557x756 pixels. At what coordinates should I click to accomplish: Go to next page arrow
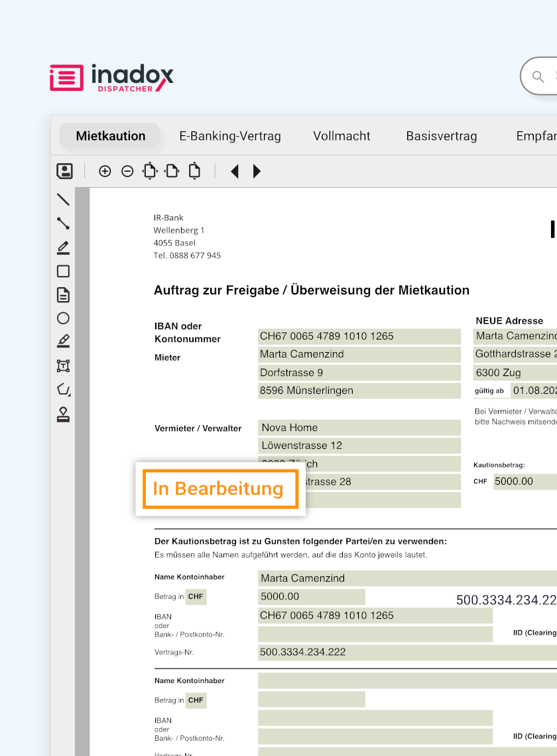[x=257, y=171]
